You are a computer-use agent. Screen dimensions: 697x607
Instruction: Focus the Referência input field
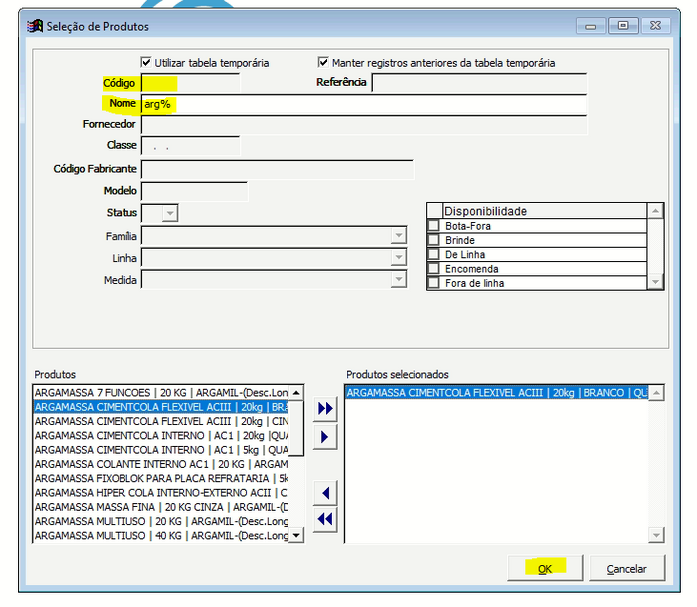click(479, 83)
